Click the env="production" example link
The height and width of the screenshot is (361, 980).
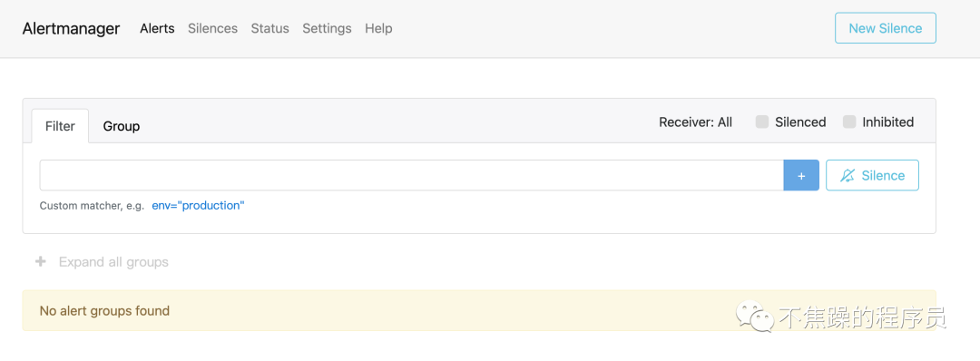(198, 206)
